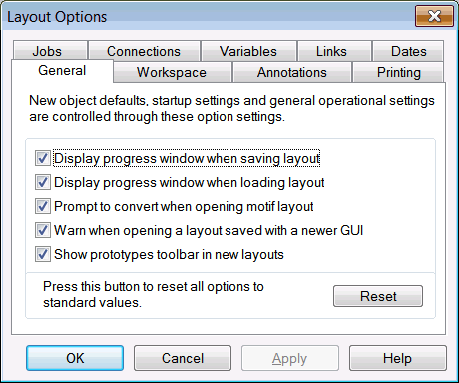Select the General tab
Viewport: 459px width, 383px height.
[x=62, y=71]
